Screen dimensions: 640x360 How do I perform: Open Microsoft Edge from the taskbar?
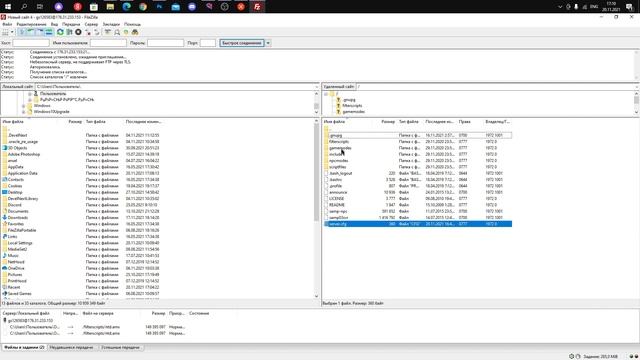(x=127, y=7)
